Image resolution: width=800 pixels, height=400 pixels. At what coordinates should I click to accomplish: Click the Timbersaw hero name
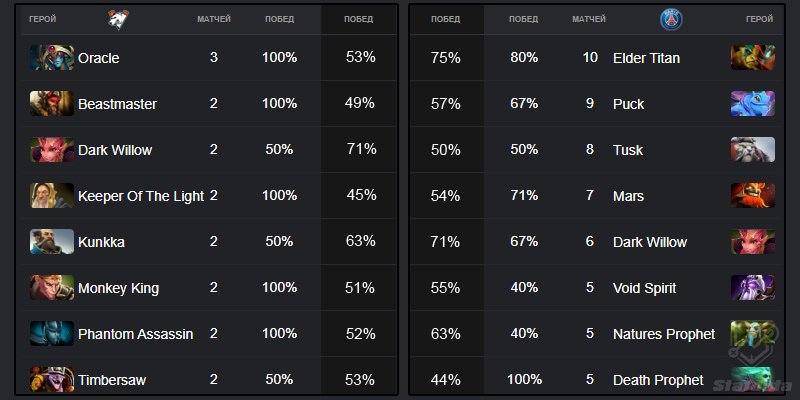(112, 380)
